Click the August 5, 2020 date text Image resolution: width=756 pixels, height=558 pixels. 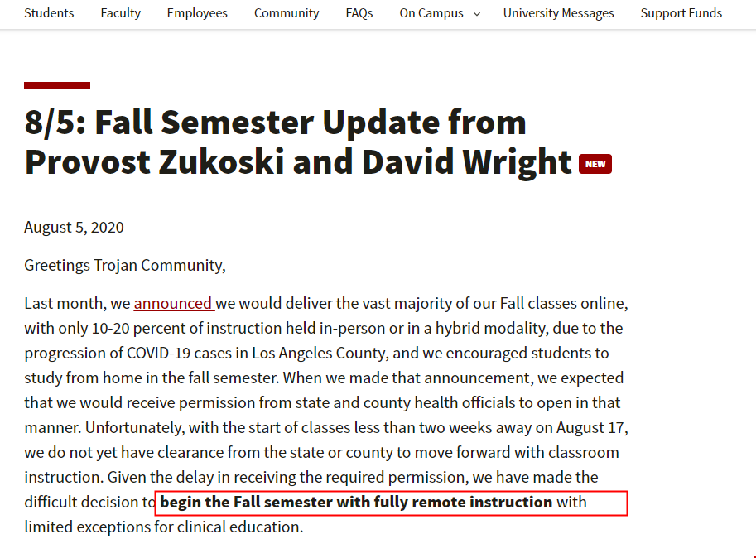pyautogui.click(x=74, y=228)
